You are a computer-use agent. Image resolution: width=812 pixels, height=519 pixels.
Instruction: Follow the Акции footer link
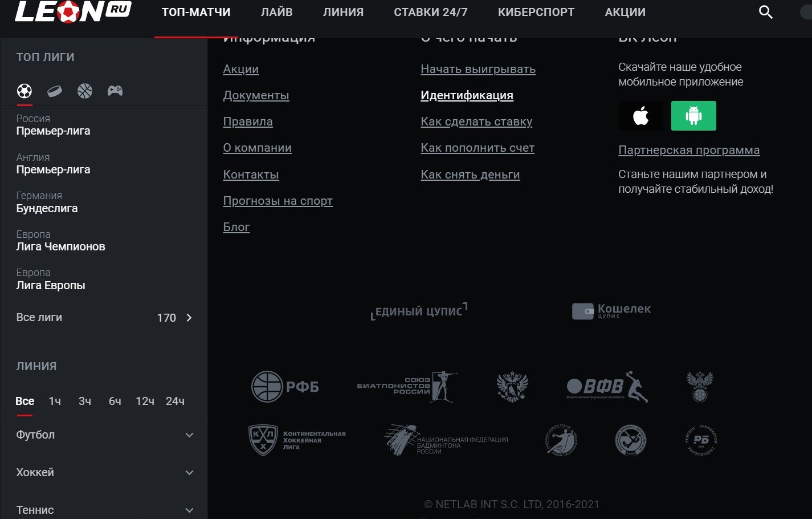pyautogui.click(x=241, y=69)
